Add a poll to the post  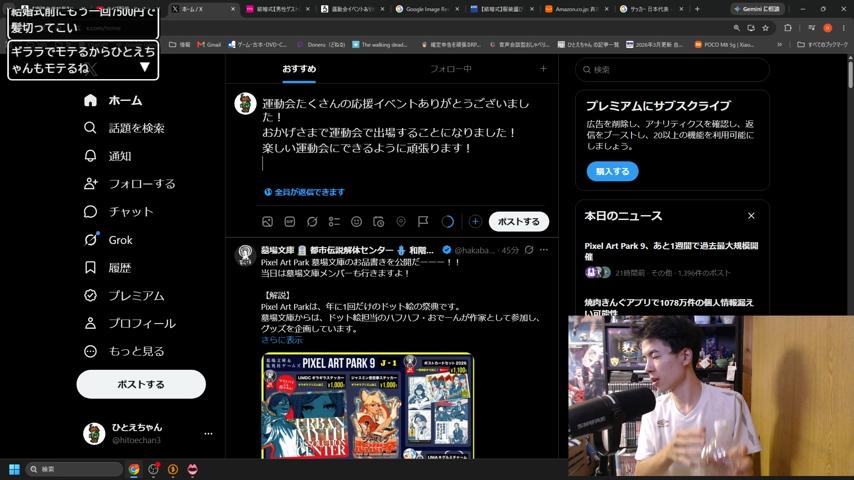point(334,221)
